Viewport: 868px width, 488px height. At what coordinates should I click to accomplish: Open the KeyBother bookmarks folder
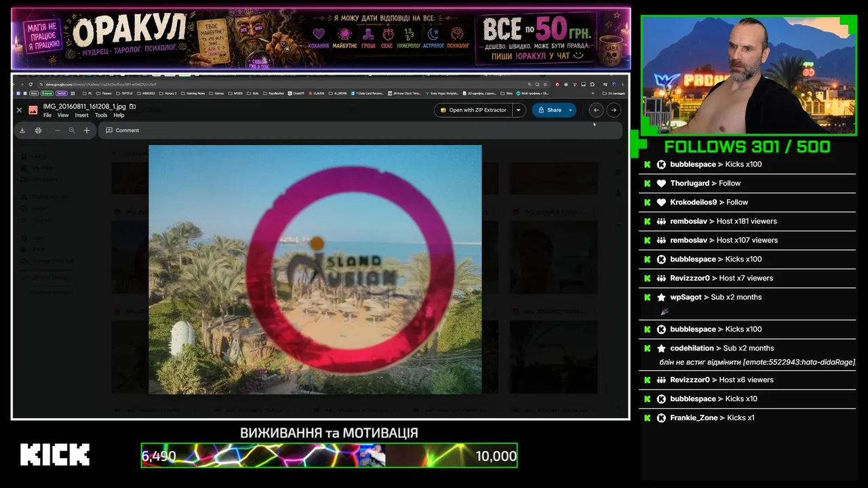click(275, 93)
